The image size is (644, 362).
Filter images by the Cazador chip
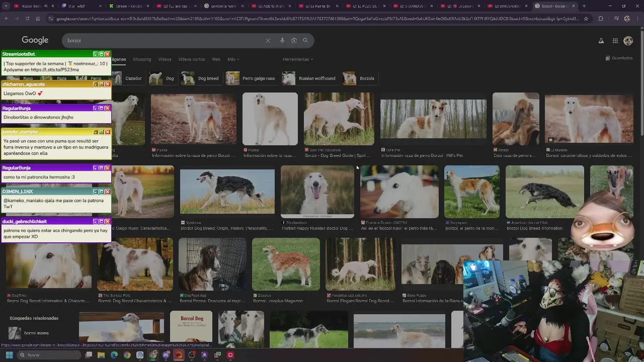pos(128,78)
